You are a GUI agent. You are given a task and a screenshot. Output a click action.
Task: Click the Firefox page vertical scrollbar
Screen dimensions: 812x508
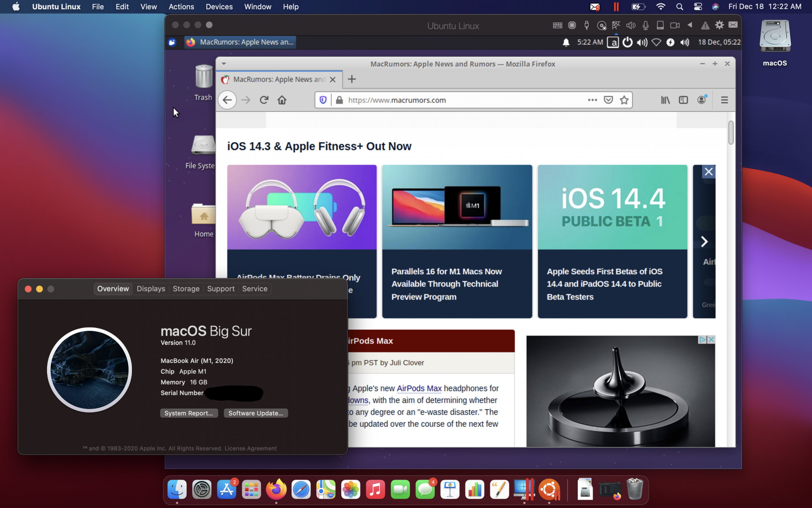731,132
